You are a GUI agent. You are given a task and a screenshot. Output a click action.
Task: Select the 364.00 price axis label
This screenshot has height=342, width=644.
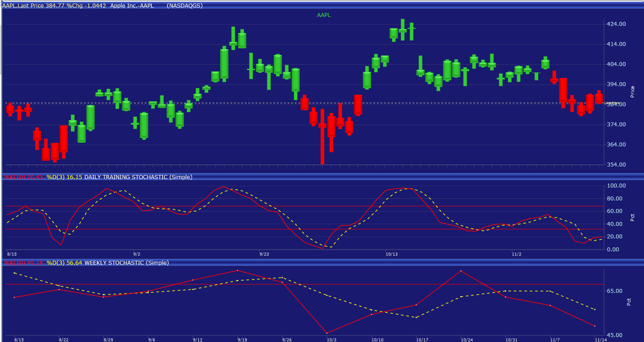tap(616, 145)
